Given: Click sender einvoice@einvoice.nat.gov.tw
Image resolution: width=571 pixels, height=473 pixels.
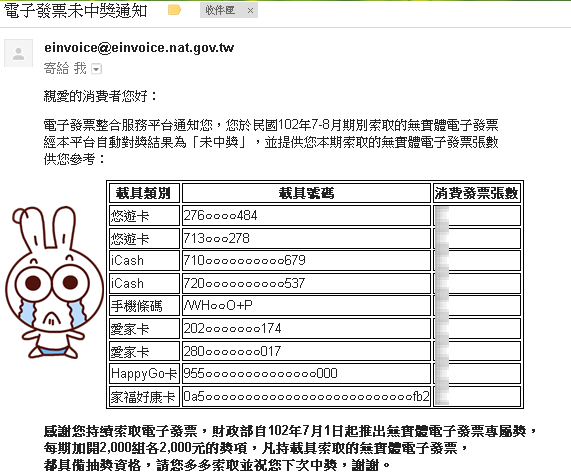Looking at the screenshot, I should (x=139, y=48).
